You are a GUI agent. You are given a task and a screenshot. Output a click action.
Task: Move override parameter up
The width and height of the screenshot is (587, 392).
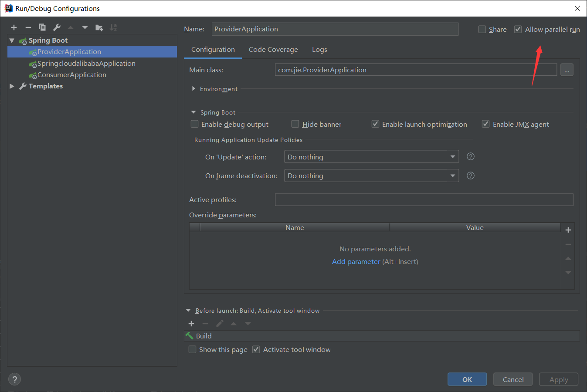(x=568, y=258)
